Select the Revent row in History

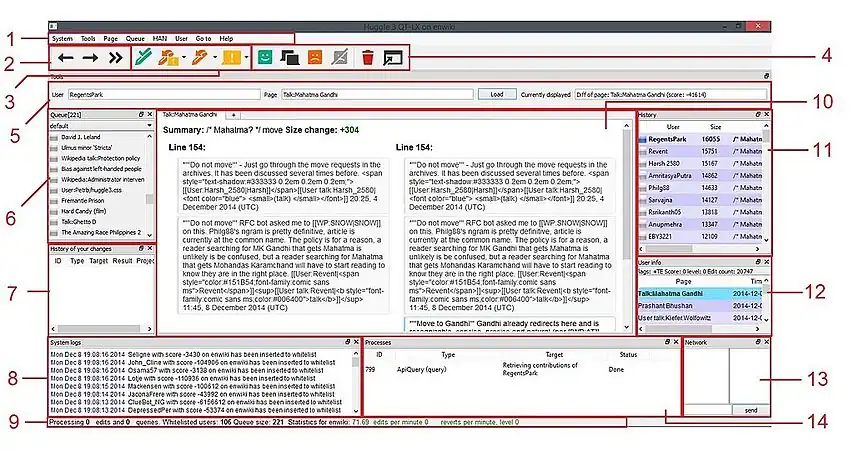(x=700, y=151)
